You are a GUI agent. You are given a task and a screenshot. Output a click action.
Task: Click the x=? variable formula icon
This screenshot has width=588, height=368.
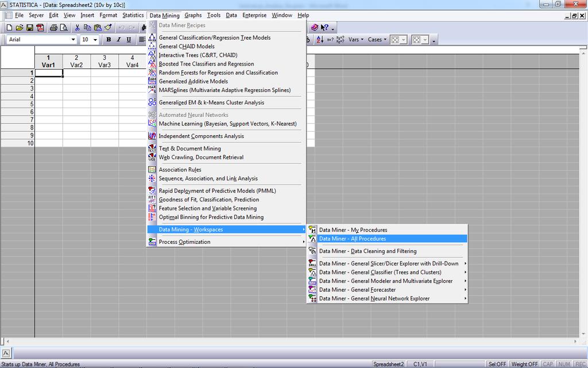click(330, 40)
